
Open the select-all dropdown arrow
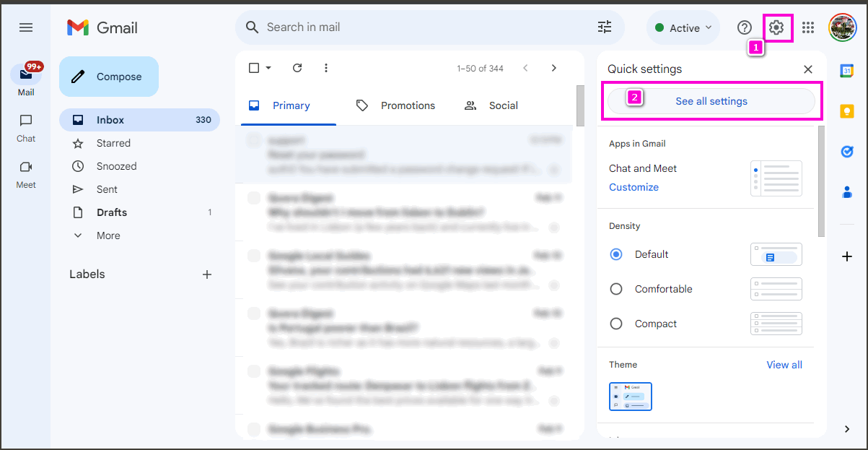pyautogui.click(x=268, y=68)
